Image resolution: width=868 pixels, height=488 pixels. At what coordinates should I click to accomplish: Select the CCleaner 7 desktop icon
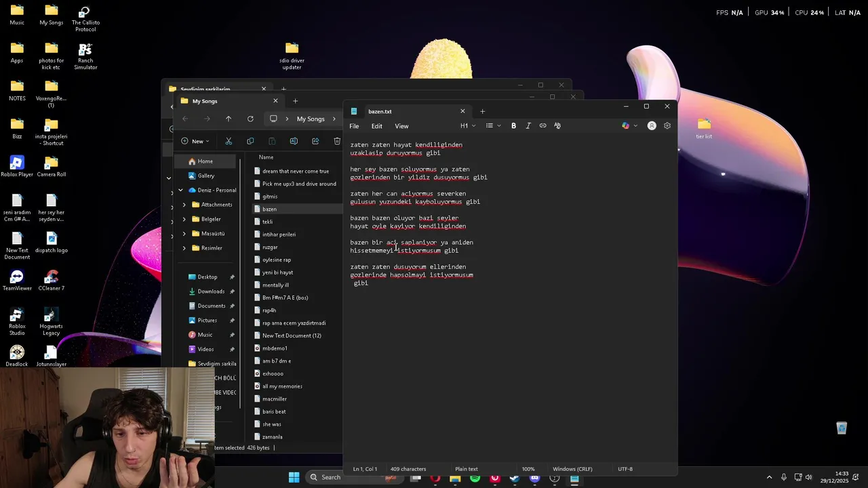click(52, 281)
